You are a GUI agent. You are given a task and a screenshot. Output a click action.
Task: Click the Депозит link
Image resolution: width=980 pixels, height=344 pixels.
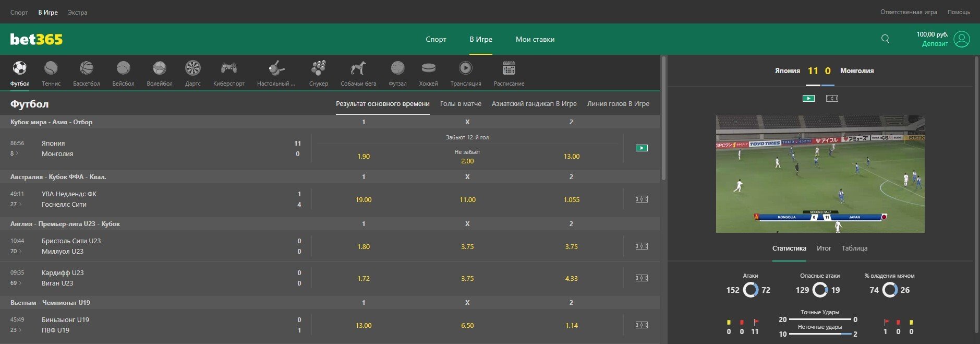pos(935,44)
